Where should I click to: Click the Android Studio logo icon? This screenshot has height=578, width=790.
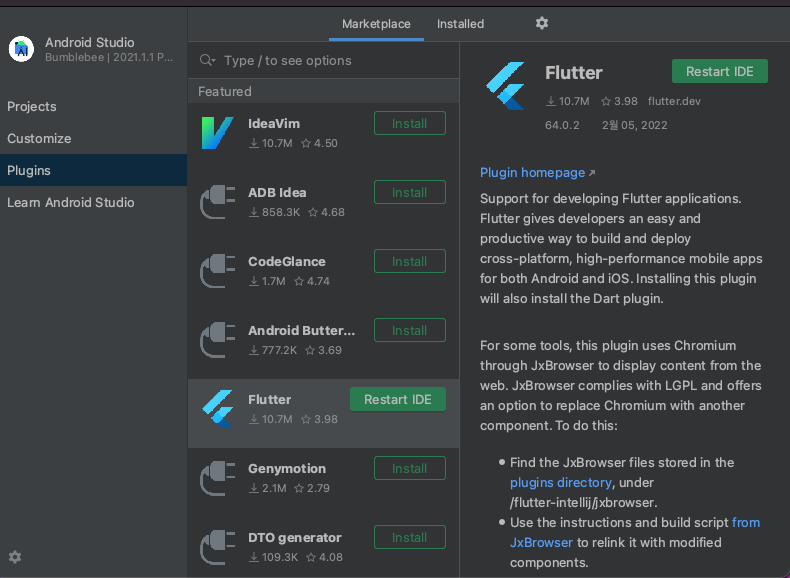[x=21, y=49]
